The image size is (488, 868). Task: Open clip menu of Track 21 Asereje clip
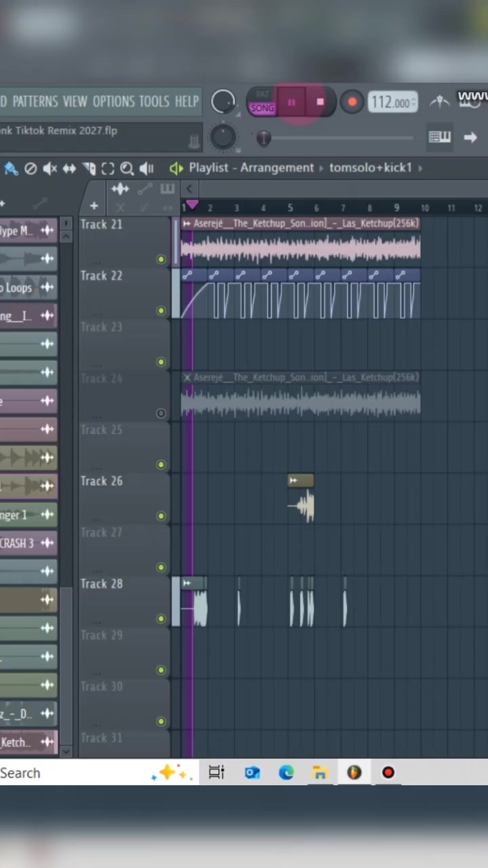tap(186, 224)
